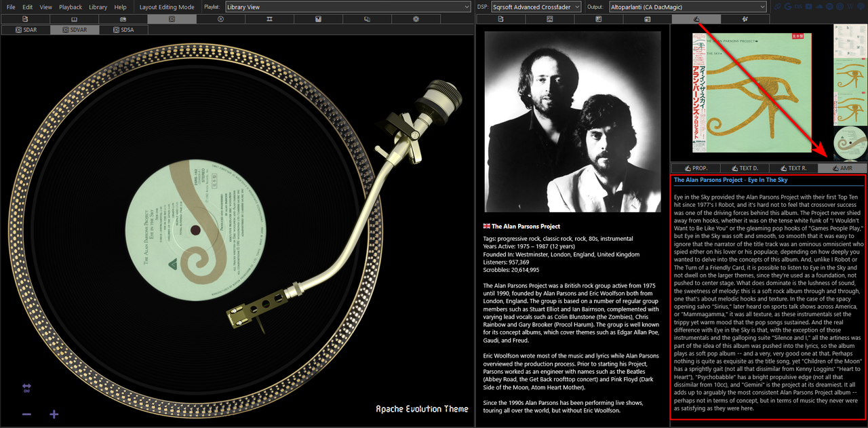Switch to the AMR tab
This screenshot has height=428, width=868.
coord(842,168)
